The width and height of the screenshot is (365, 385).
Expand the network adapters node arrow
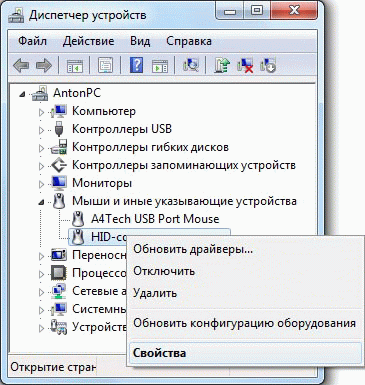42,292
